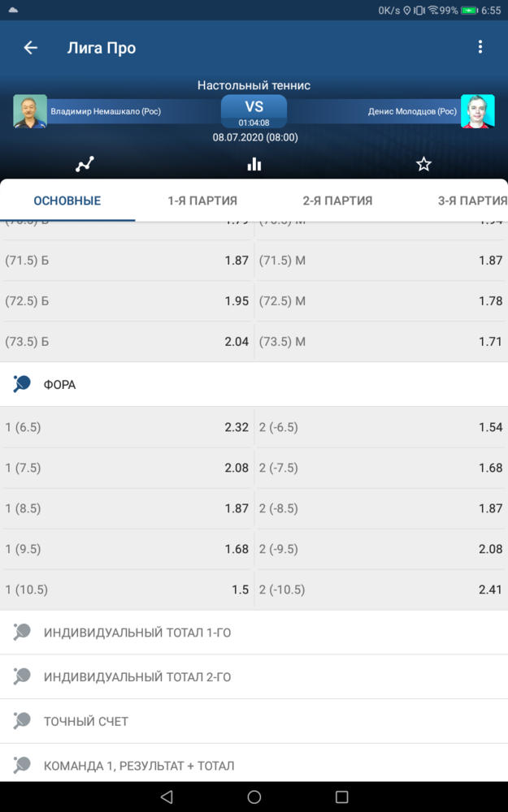Screen dimensions: 508x812
Task: Tap Владимир Немашкало player photo
Action: [30, 110]
